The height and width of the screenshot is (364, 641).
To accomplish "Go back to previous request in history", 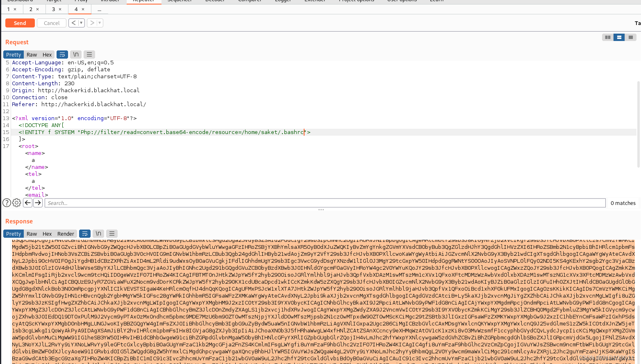I will (73, 23).
